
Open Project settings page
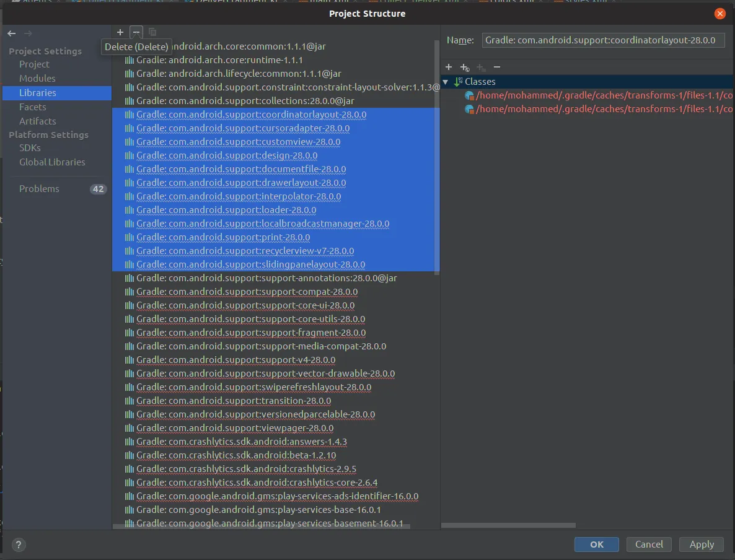pyautogui.click(x=34, y=64)
